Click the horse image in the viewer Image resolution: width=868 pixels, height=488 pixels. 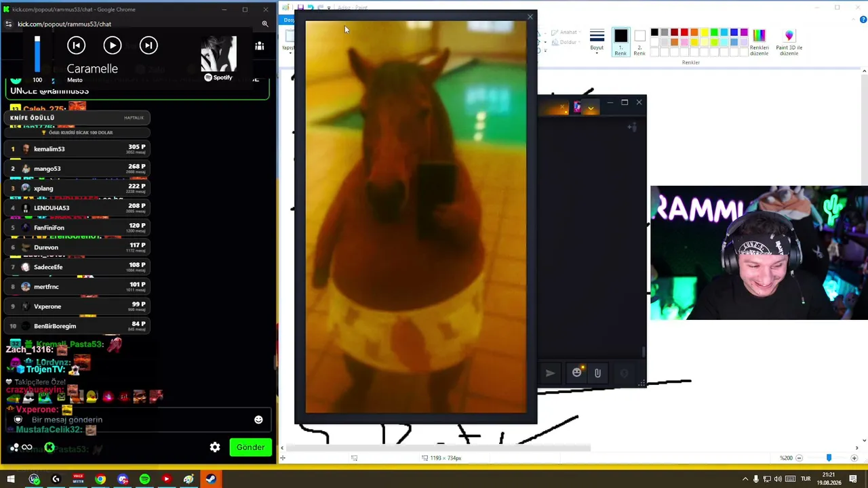416,217
